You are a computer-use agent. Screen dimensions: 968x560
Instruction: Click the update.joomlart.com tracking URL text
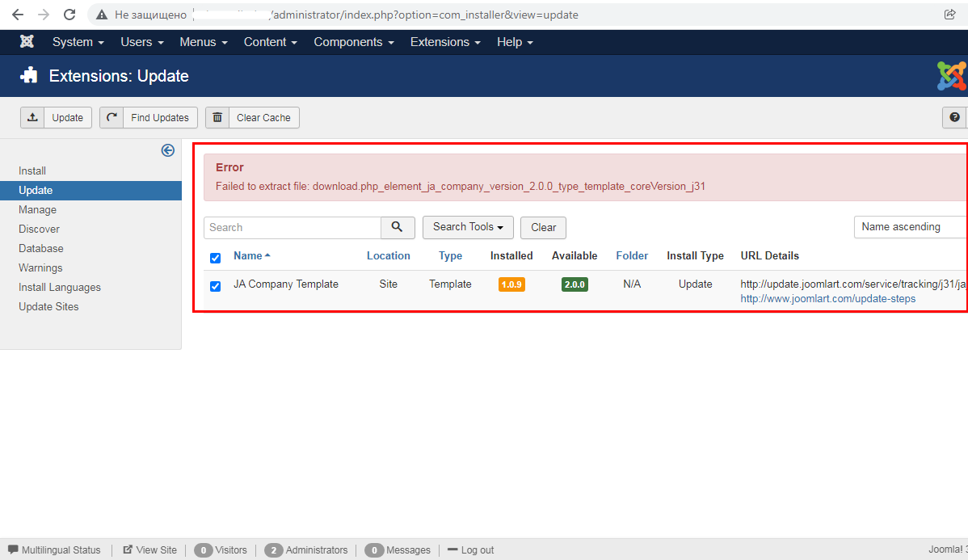853,284
